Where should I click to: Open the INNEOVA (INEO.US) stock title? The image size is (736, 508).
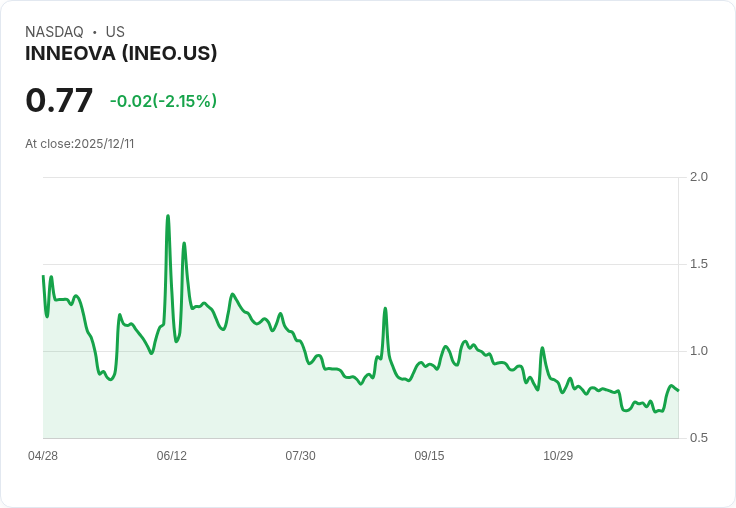pos(121,53)
